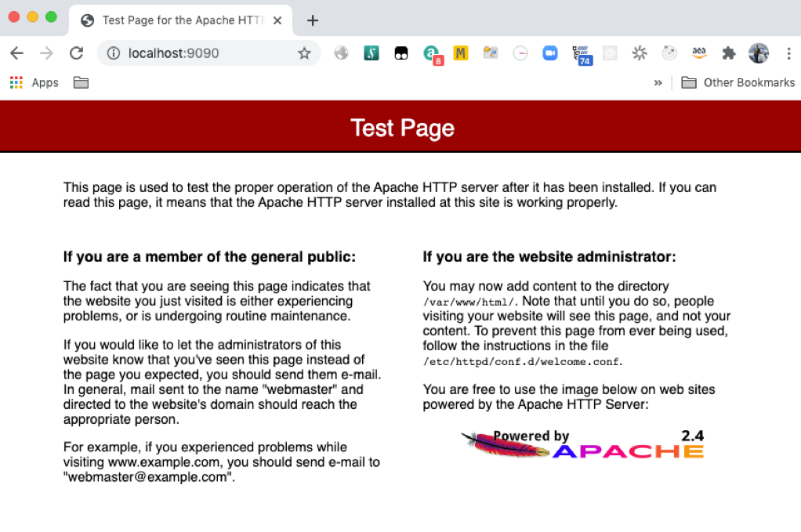
Task: Click the Powered by Apache 2.4 logo
Action: pyautogui.click(x=583, y=444)
